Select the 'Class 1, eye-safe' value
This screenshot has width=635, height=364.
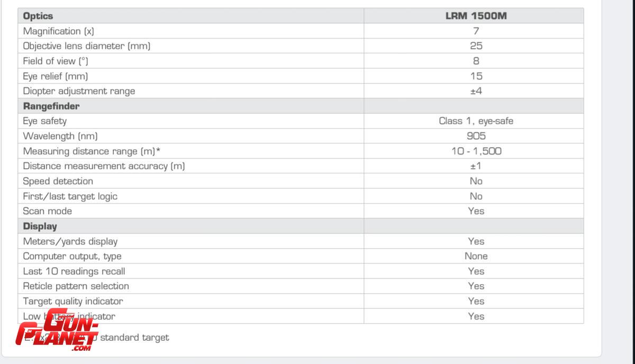coord(476,121)
